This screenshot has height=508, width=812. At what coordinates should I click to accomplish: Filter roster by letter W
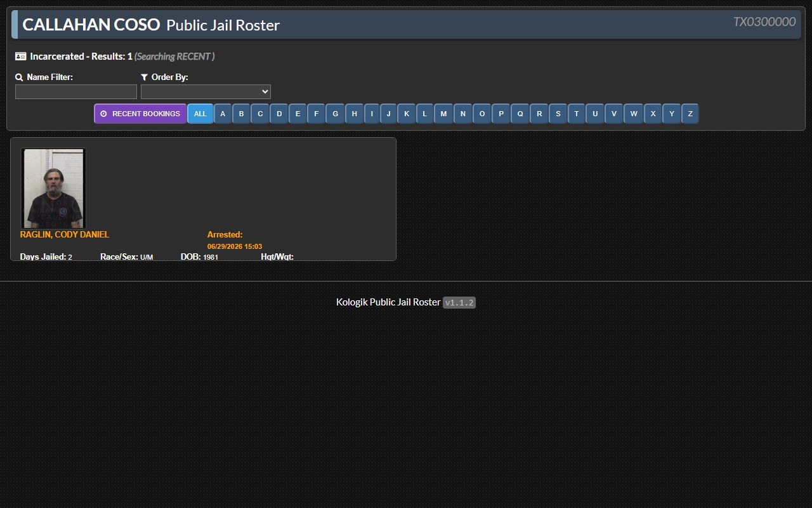coord(634,114)
